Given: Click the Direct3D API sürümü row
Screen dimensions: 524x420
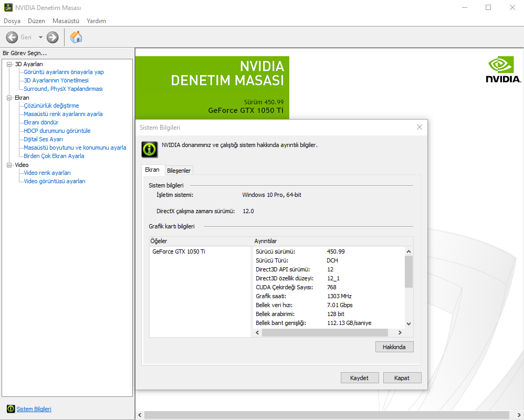Looking at the screenshot, I should pos(329,270).
